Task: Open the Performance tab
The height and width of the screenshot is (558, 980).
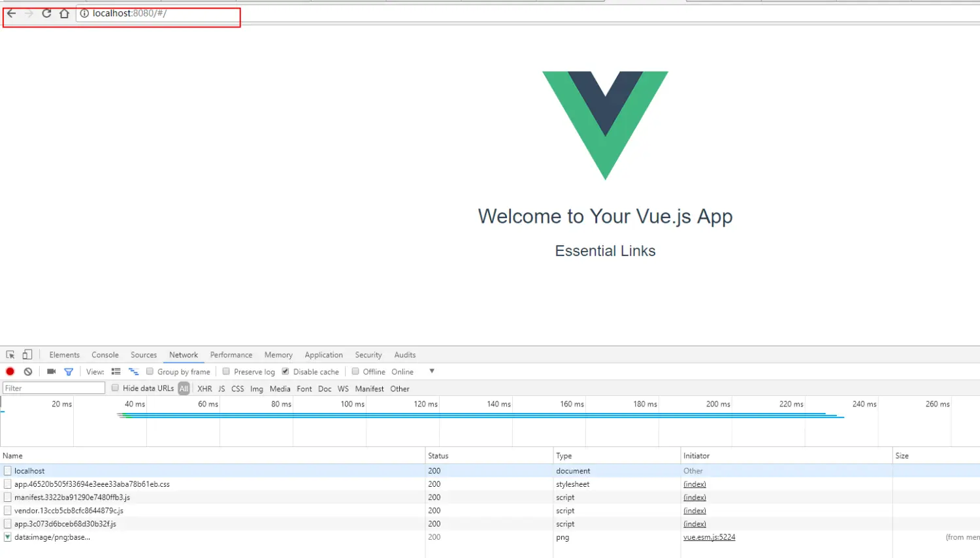Action: [231, 355]
